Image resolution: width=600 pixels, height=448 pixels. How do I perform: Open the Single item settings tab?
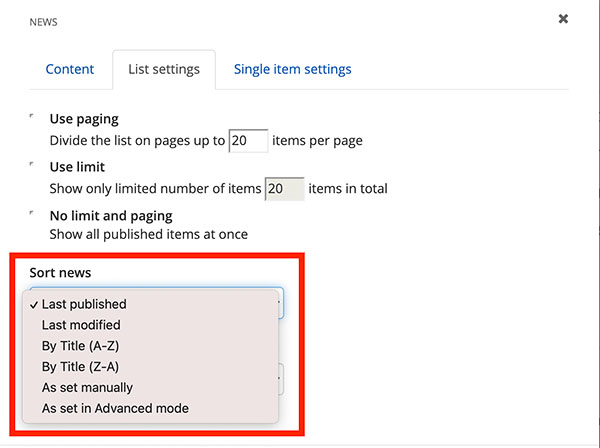click(x=292, y=70)
